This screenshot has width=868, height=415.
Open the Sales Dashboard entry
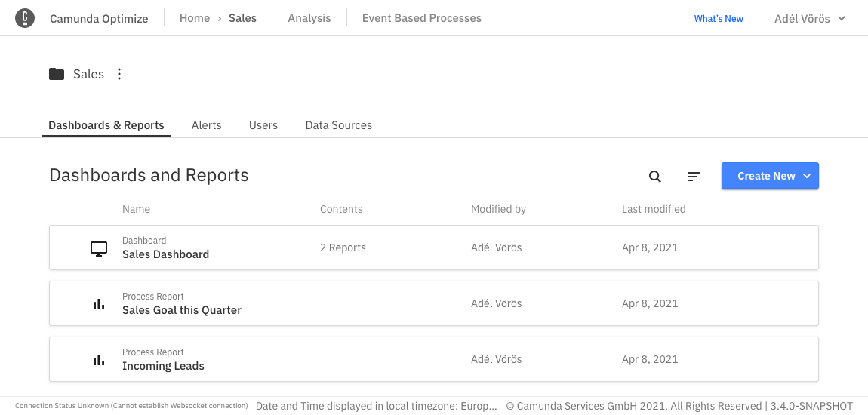(x=166, y=254)
